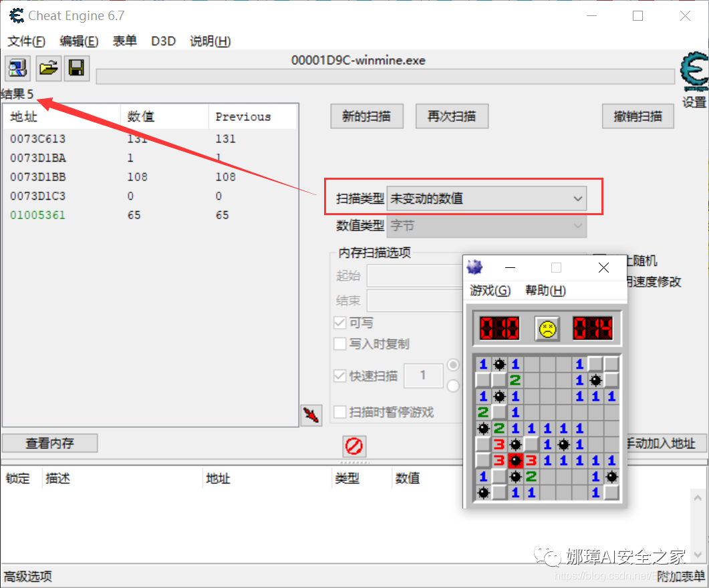This screenshot has height=588, width=709.
Task: Click the save floppy disk icon
Action: (76, 68)
